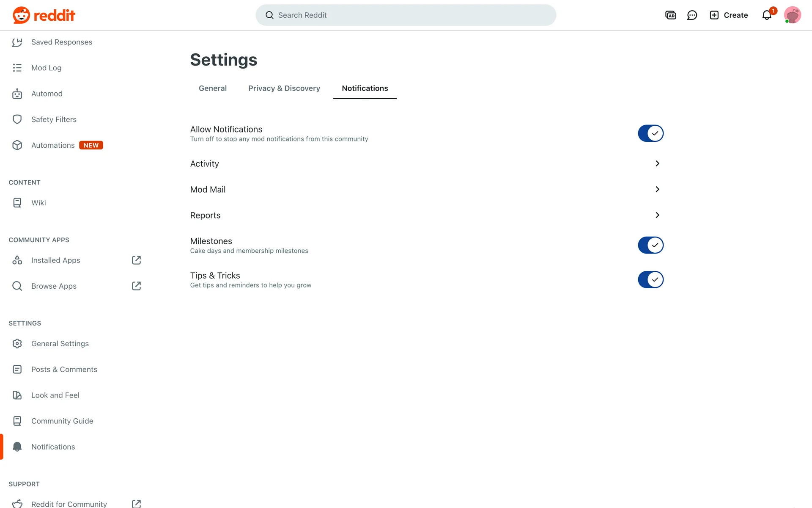Switch to Privacy & Discovery tab

(284, 88)
